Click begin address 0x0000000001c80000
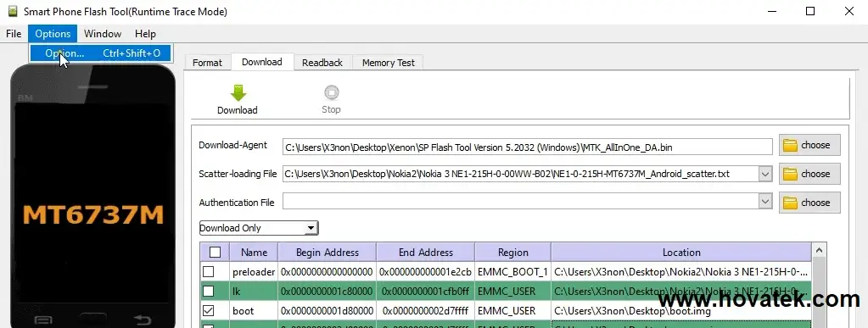The width and height of the screenshot is (868, 328). [328, 291]
